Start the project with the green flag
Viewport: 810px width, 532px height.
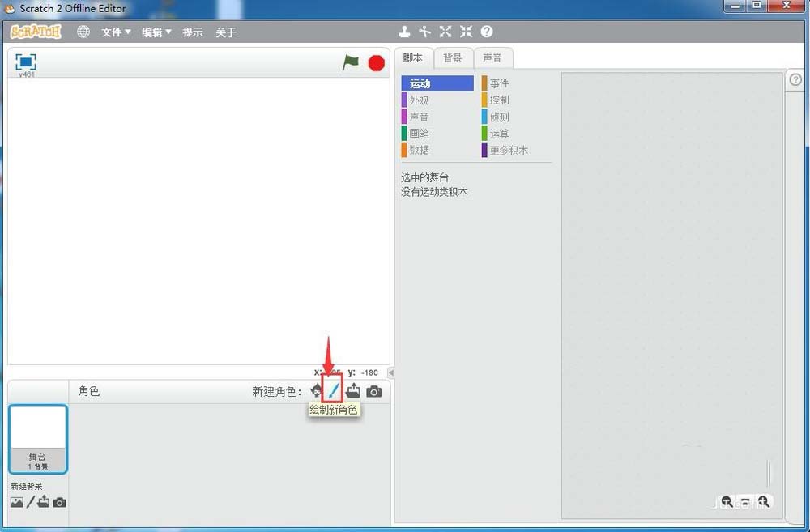tap(352, 62)
